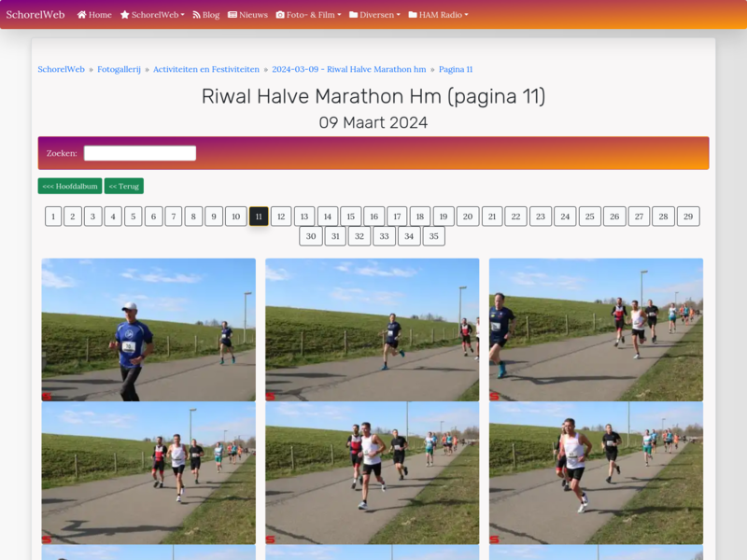
Task: Click the camera icon beside Foto- & Film
Action: [x=280, y=15]
